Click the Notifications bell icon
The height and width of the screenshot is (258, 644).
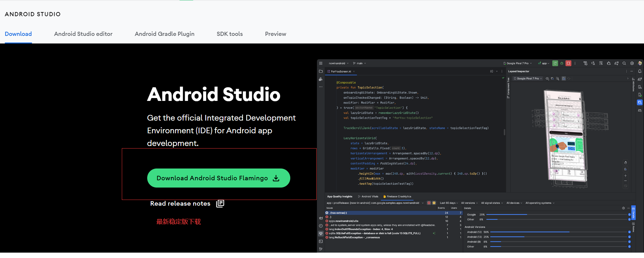tap(640, 71)
